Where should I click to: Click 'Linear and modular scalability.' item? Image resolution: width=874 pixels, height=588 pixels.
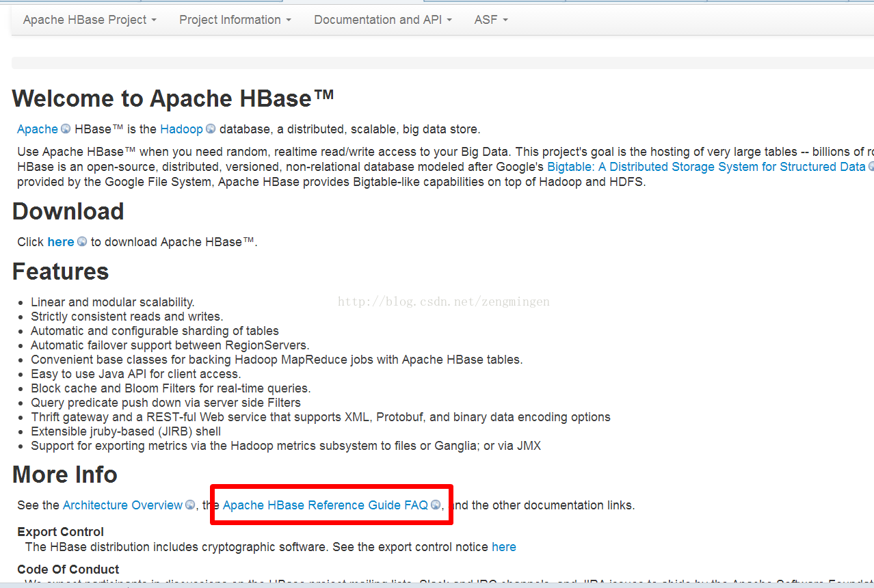tap(113, 302)
